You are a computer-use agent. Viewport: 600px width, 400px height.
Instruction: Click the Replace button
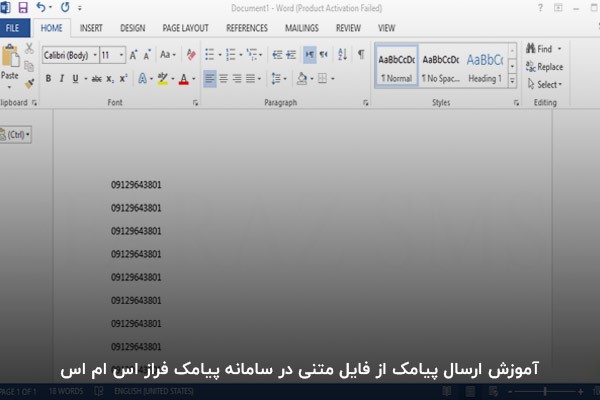(x=545, y=67)
